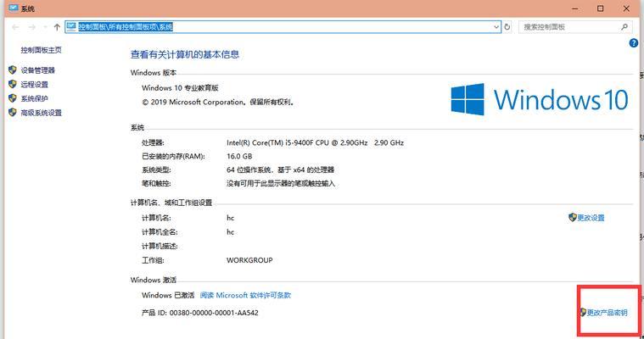
Task: Maximize the System window
Action: point(601,8)
